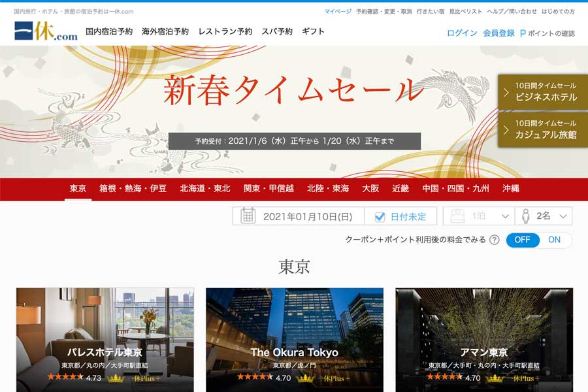Select the 関東・甲信越 area tab
Screen dimensions: 588x392
click(x=269, y=189)
